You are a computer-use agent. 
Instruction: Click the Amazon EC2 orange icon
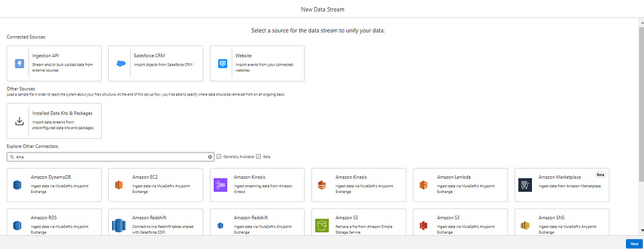(118, 185)
